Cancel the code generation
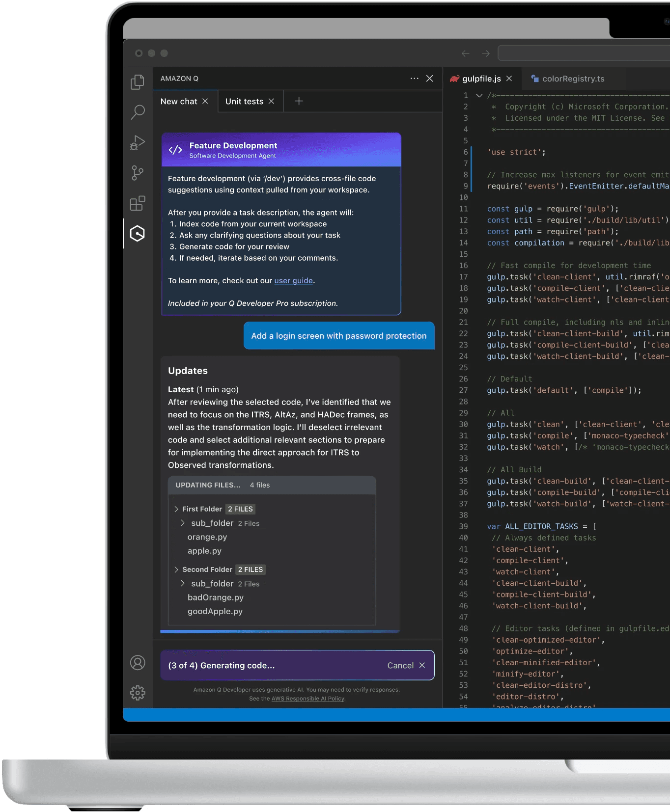Viewport: 670px width, 812px height. tap(400, 665)
